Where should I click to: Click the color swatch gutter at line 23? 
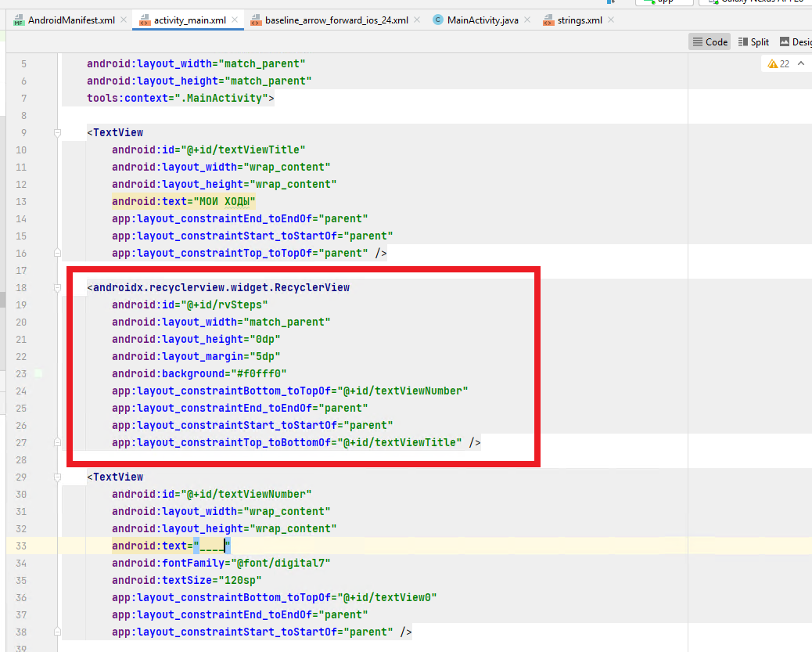(38, 373)
